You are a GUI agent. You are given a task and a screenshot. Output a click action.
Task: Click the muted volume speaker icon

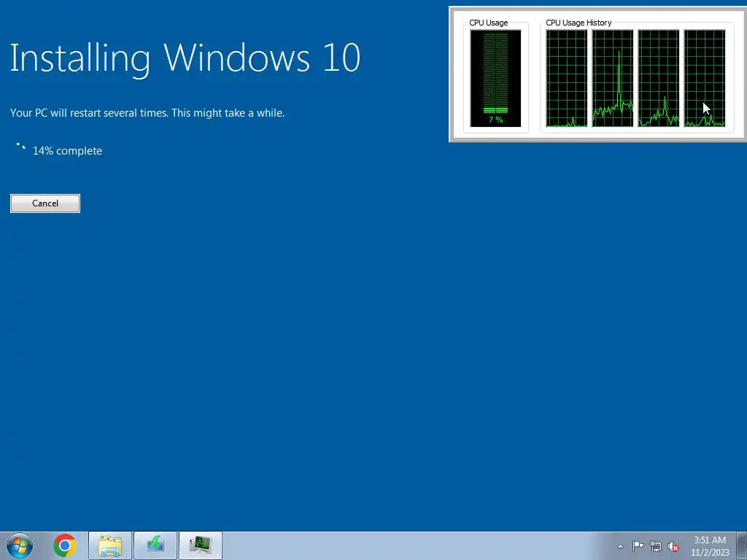(673, 546)
